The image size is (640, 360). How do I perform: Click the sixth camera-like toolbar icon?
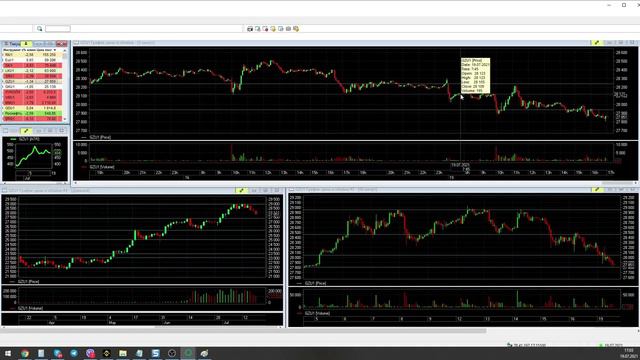(288, 29)
